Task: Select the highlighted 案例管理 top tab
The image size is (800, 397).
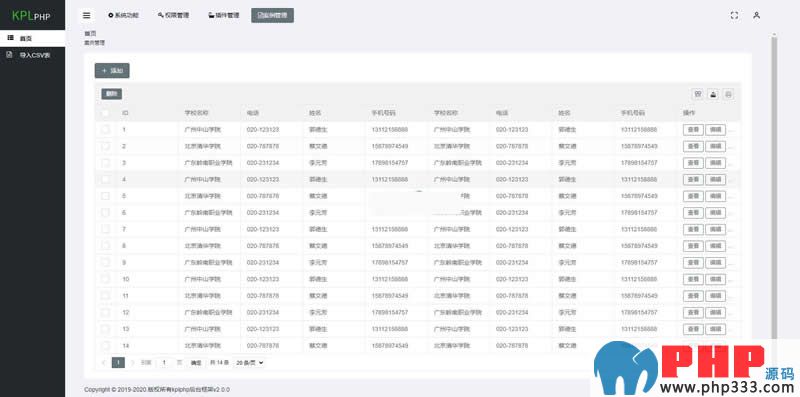Action: pos(272,15)
